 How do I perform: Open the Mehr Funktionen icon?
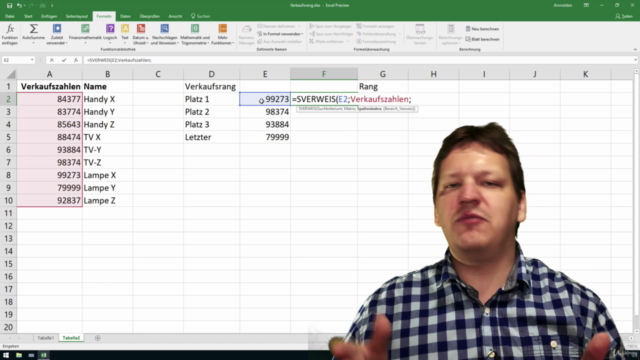pos(222,29)
